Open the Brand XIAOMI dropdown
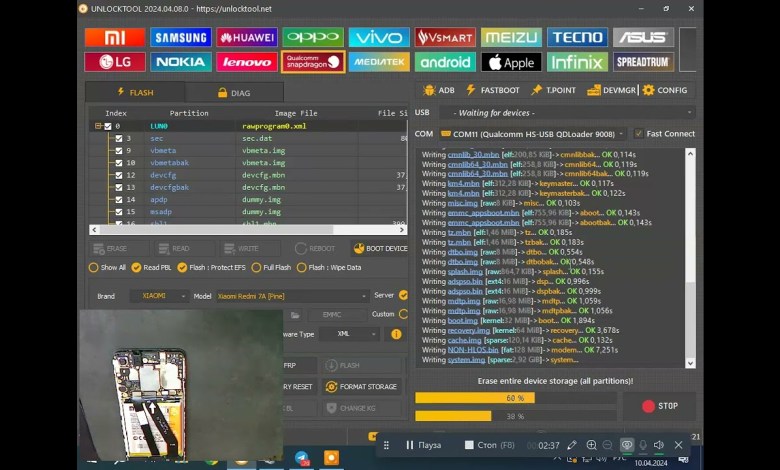Screen dimensions: 780x470 159,296
